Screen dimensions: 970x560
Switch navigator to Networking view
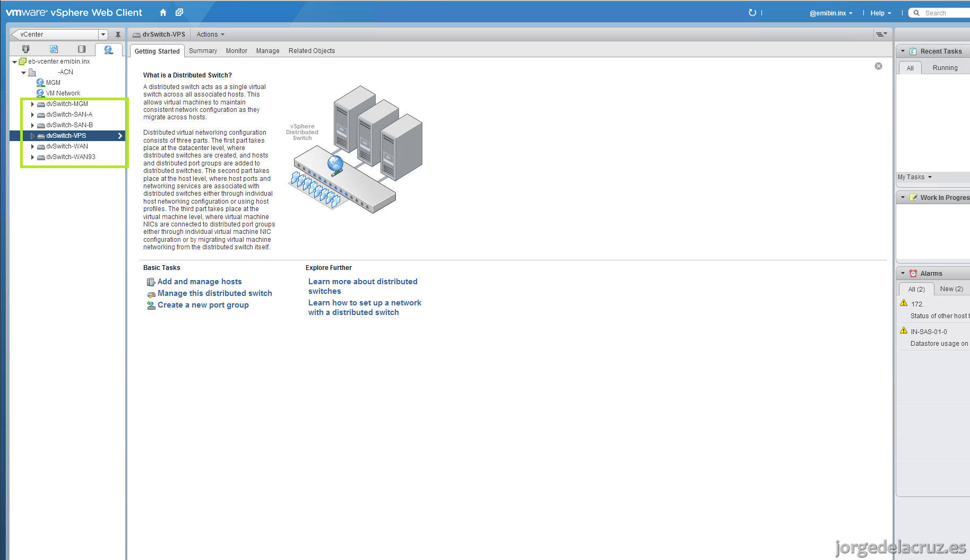click(109, 49)
